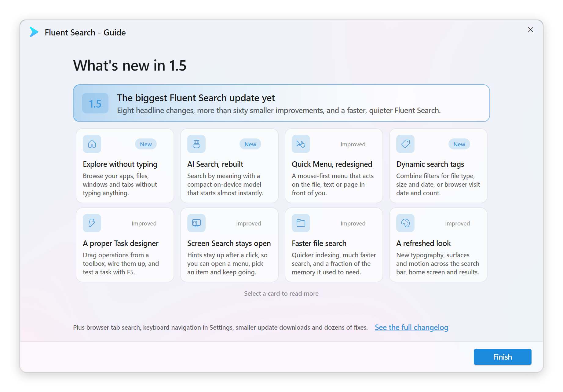Open the 'Explore without typing' card title
This screenshot has height=392, width=563.
tap(120, 164)
